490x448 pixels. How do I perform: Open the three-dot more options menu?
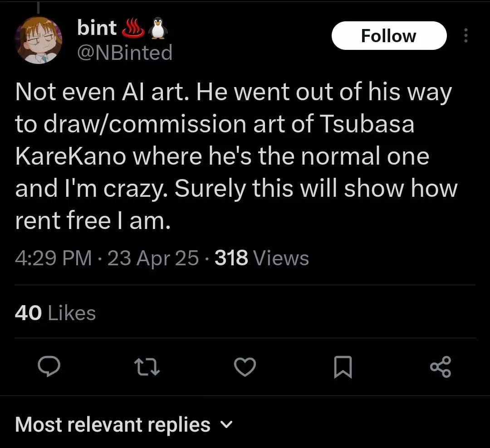coord(465,36)
